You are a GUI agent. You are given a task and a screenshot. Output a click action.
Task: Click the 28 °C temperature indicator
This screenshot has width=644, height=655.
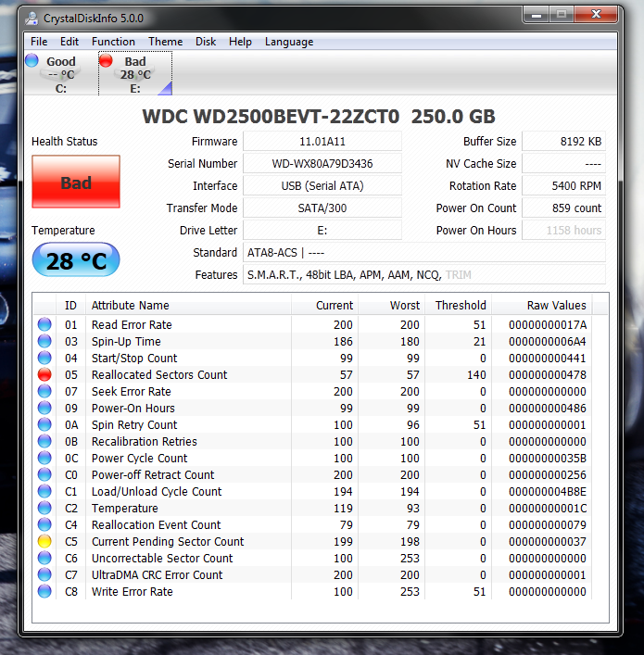pos(76,259)
